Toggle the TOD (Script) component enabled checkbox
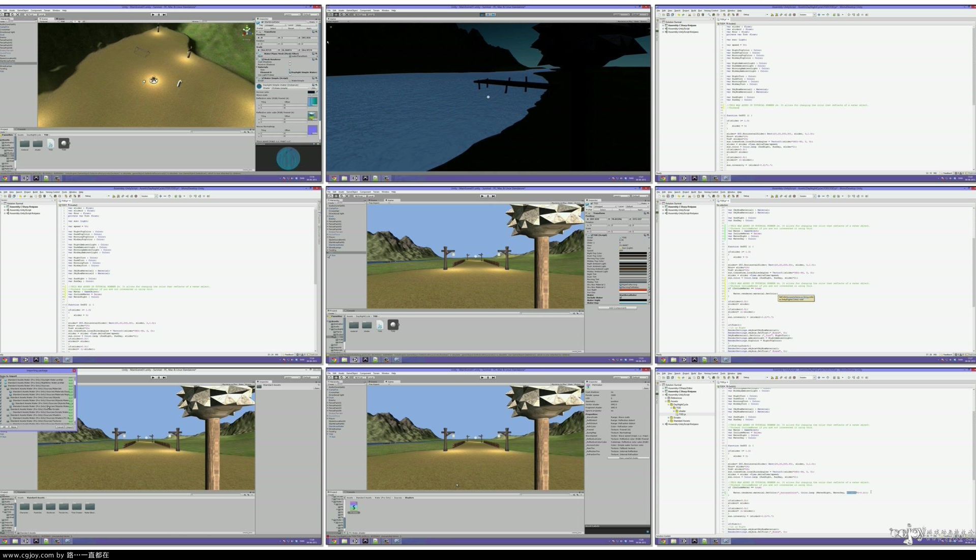This screenshot has height=560, width=976. coord(592,235)
